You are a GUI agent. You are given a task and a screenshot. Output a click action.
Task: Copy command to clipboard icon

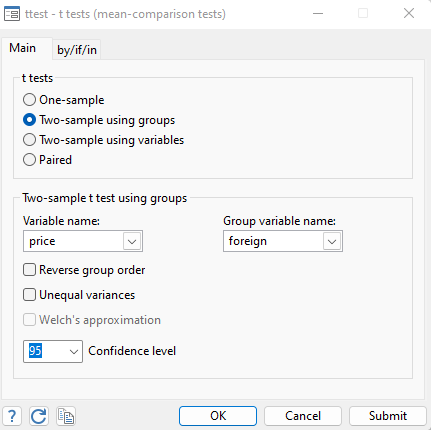pos(66,416)
